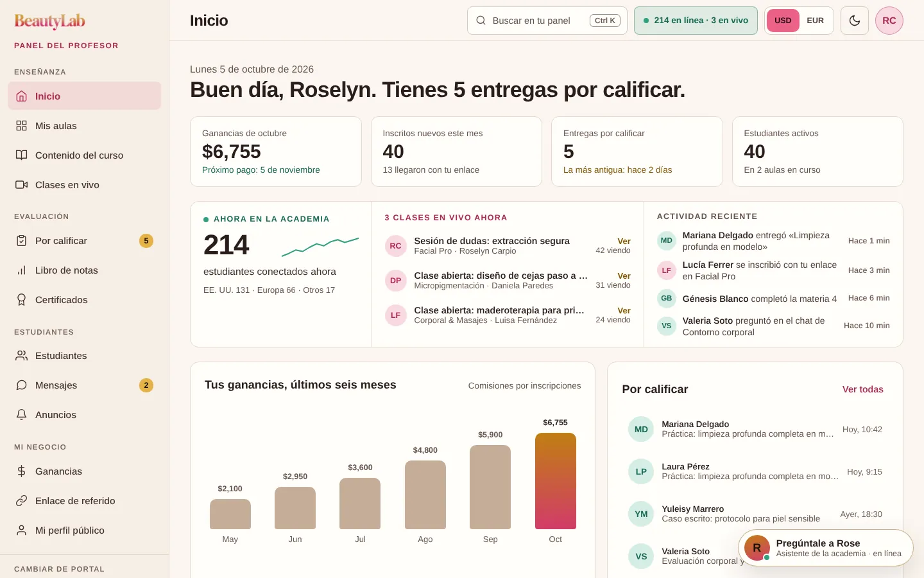924x578 pixels.
Task: Click the Clases en vivo camera icon
Action: pyautogui.click(x=22, y=185)
